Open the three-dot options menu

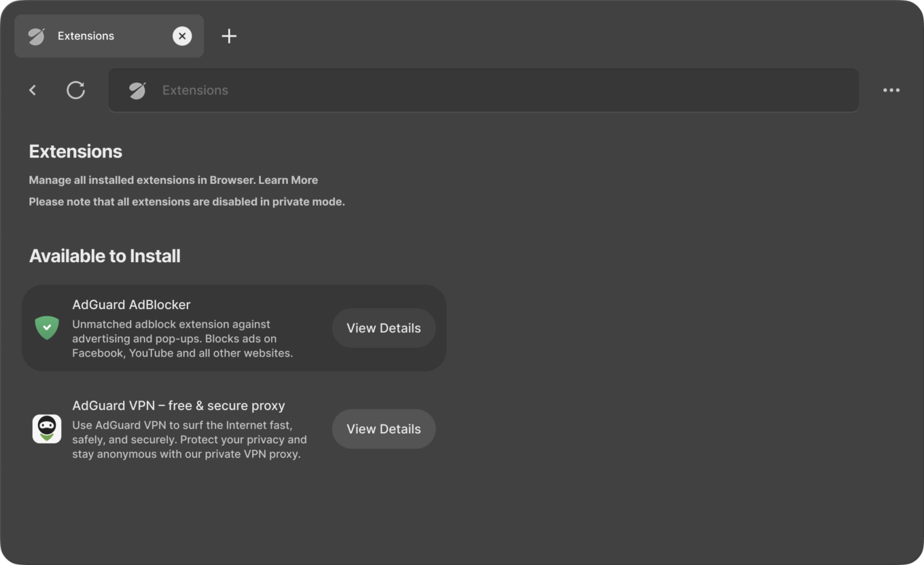point(891,90)
